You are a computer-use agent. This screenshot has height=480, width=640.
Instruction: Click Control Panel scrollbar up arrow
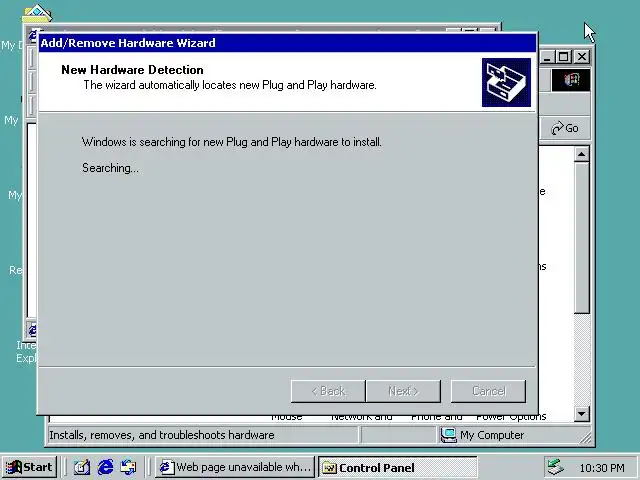click(x=581, y=154)
